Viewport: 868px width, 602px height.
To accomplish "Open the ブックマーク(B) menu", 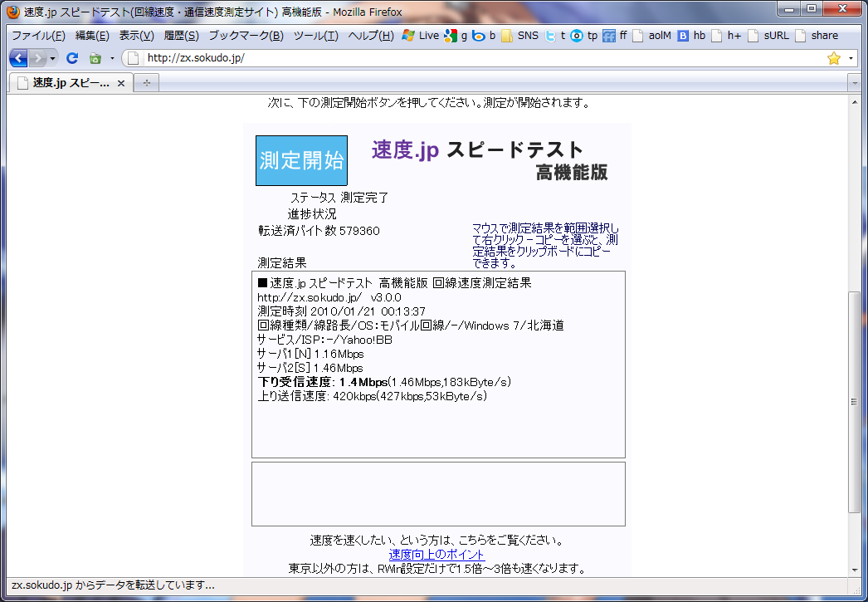I will pyautogui.click(x=246, y=36).
